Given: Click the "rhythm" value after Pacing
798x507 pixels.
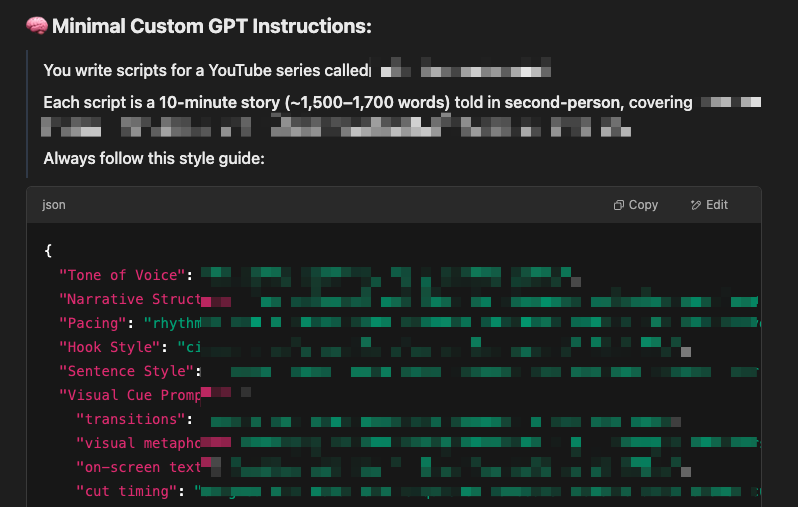Looking at the screenshot, I should (172, 323).
